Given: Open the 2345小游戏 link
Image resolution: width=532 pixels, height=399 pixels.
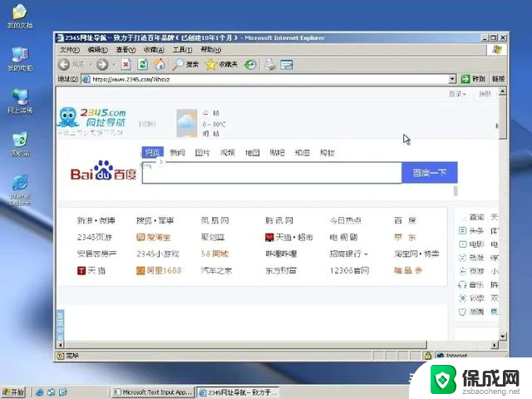Looking at the screenshot, I should pyautogui.click(x=158, y=254).
